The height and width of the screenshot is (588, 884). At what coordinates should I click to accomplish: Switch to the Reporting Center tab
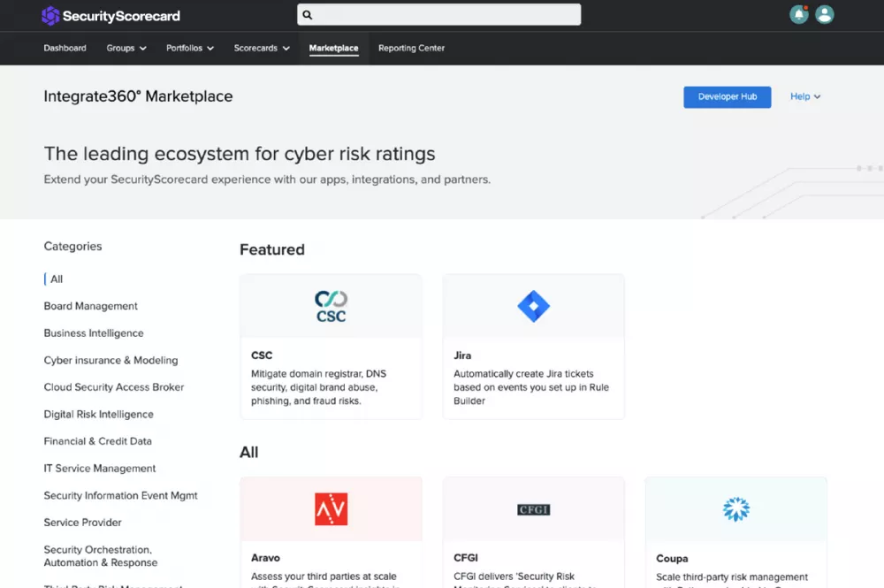click(412, 49)
